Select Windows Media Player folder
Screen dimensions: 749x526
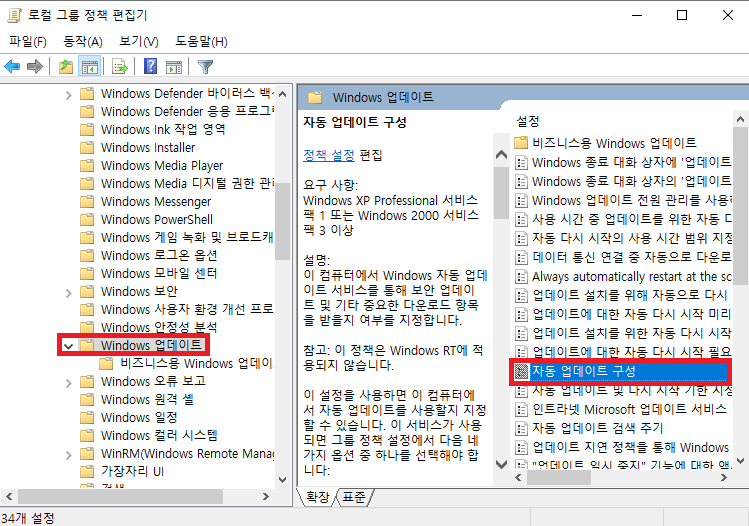162,166
